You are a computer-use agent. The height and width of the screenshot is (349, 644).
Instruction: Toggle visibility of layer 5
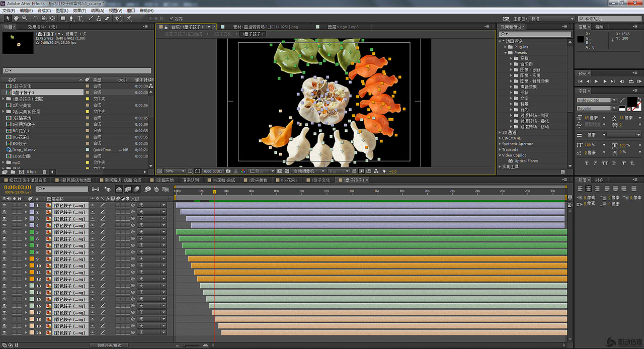pos(5,232)
